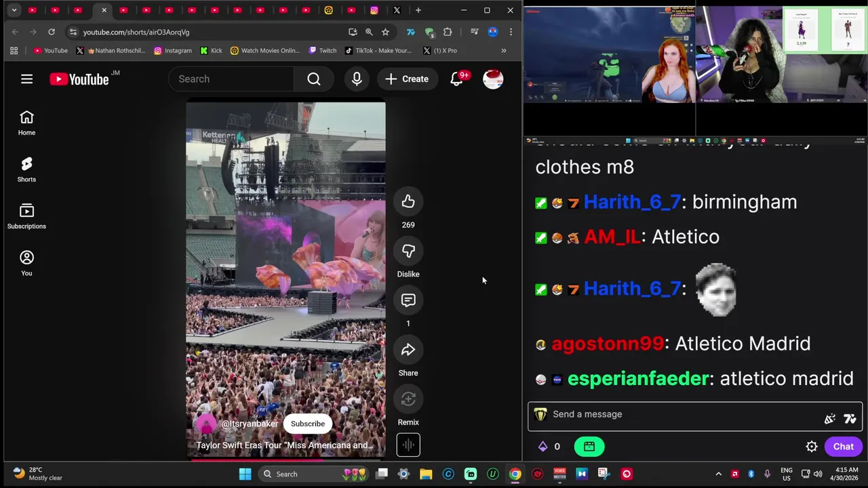Open bookmark apps grid icon

point(14,50)
